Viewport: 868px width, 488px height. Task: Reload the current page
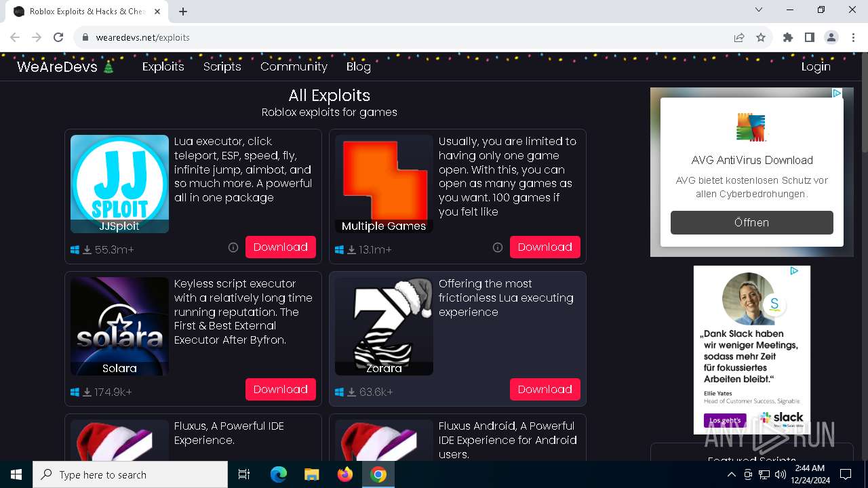click(58, 37)
